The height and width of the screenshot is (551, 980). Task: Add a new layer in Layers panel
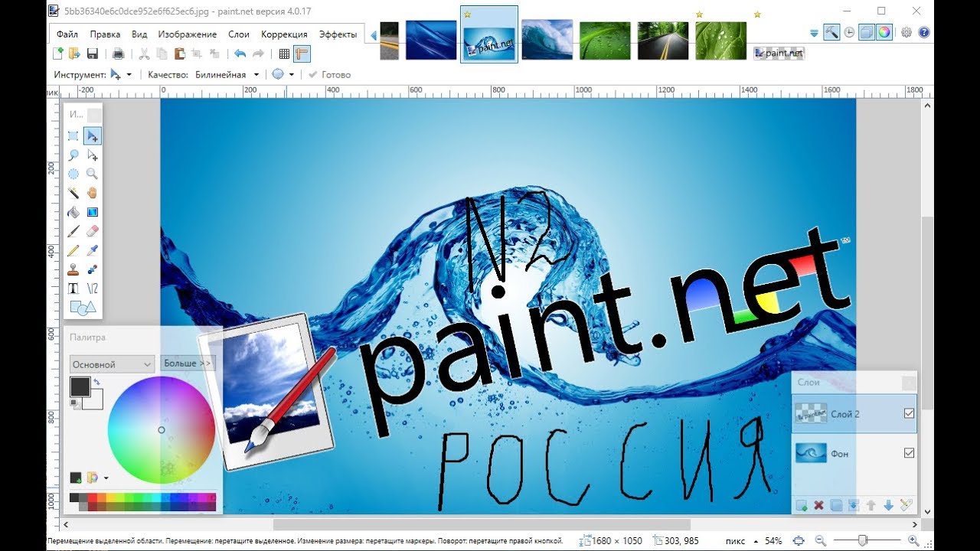tap(802, 505)
